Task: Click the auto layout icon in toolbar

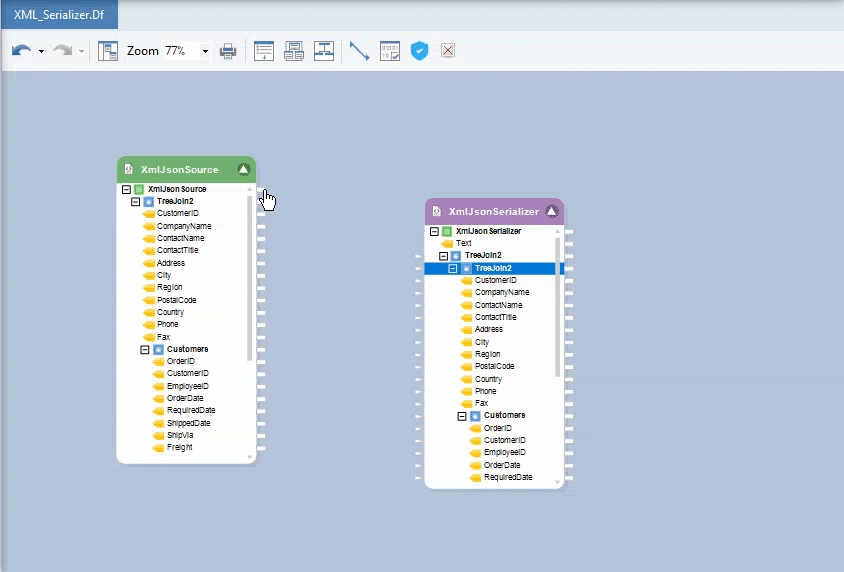Action: tap(324, 51)
